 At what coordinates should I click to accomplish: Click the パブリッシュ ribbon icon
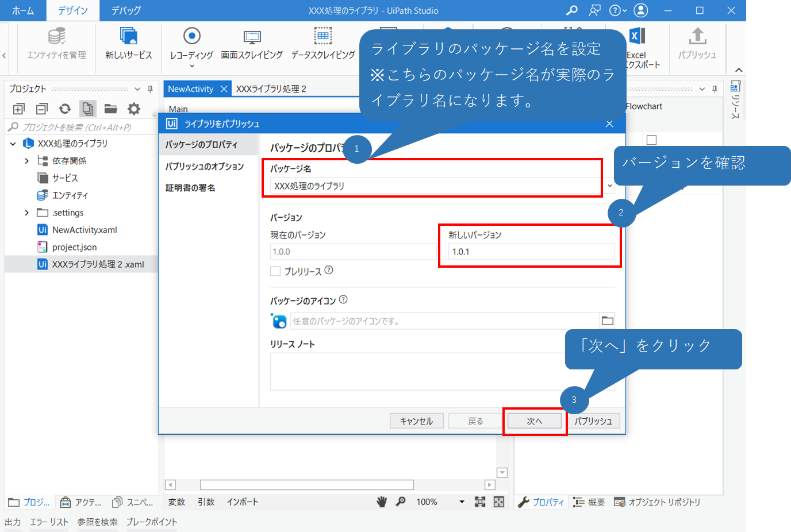[x=697, y=44]
